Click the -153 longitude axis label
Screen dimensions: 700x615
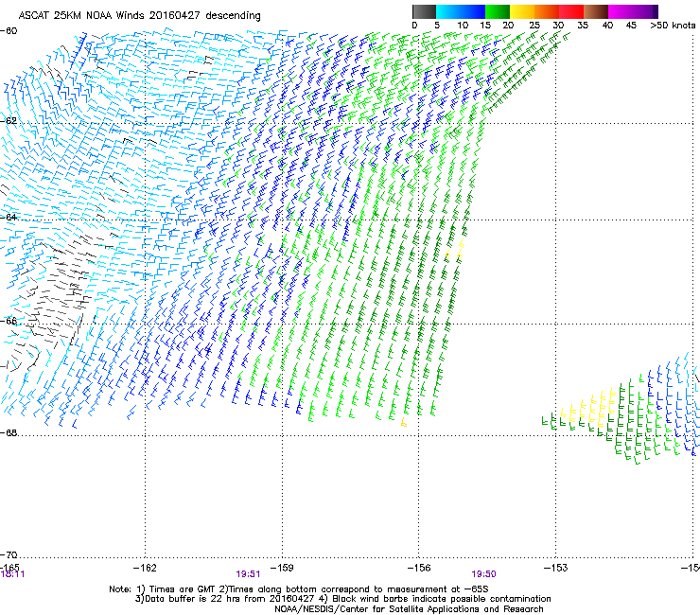(x=555, y=568)
